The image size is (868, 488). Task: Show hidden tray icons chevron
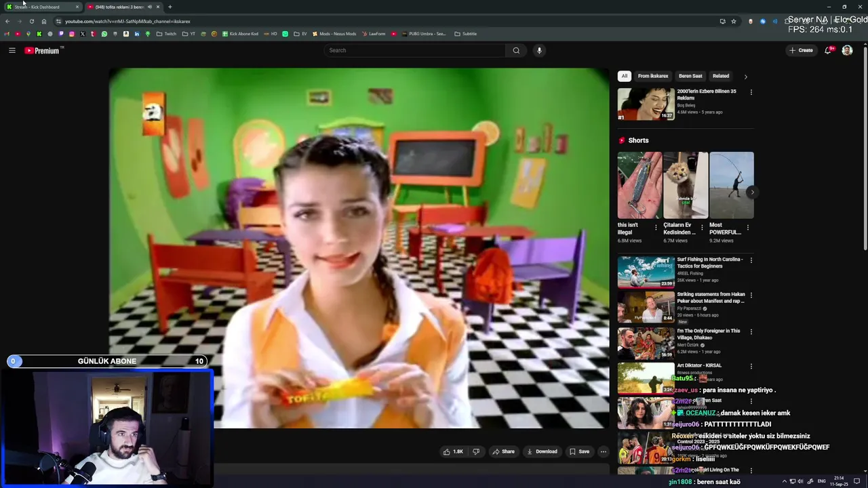click(x=785, y=481)
